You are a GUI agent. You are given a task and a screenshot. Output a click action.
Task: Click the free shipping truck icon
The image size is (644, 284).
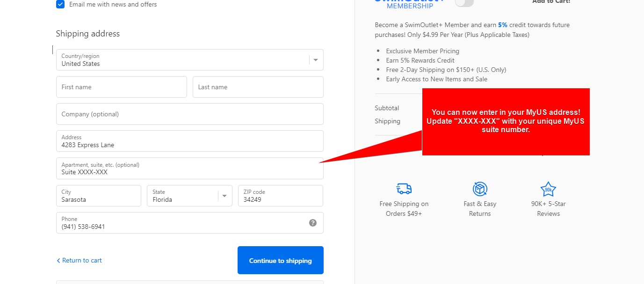click(x=404, y=189)
